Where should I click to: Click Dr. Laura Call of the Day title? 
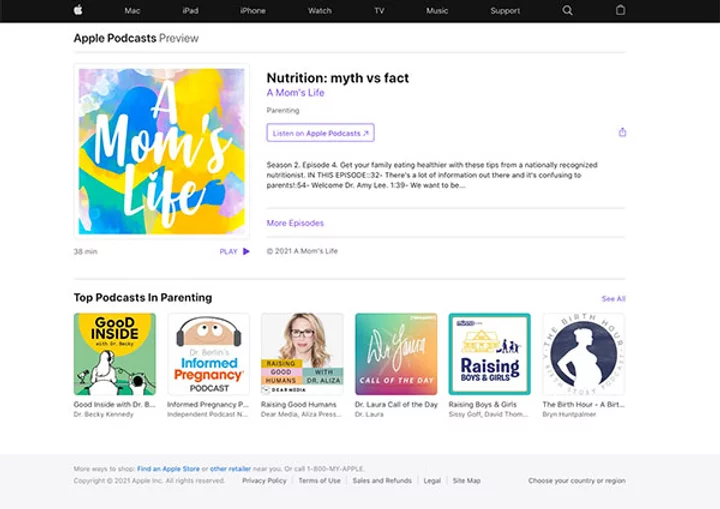pos(396,404)
